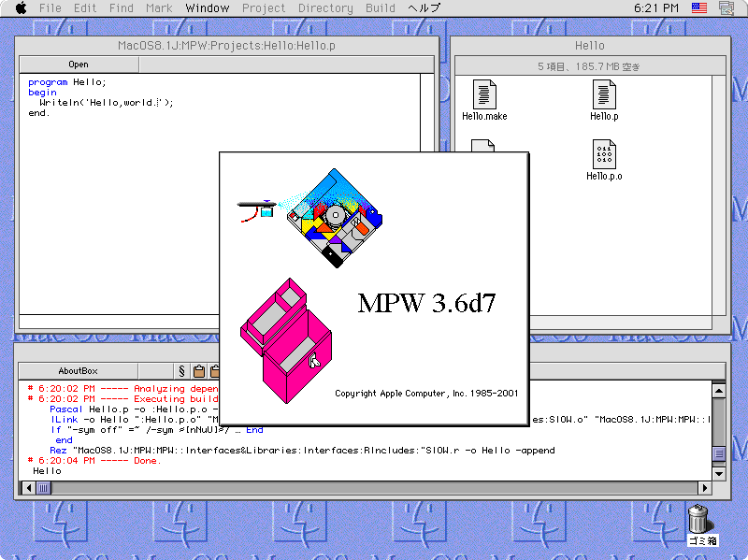This screenshot has width=748, height=560.
Task: Open the ヘルプ help menu
Action: (424, 8)
